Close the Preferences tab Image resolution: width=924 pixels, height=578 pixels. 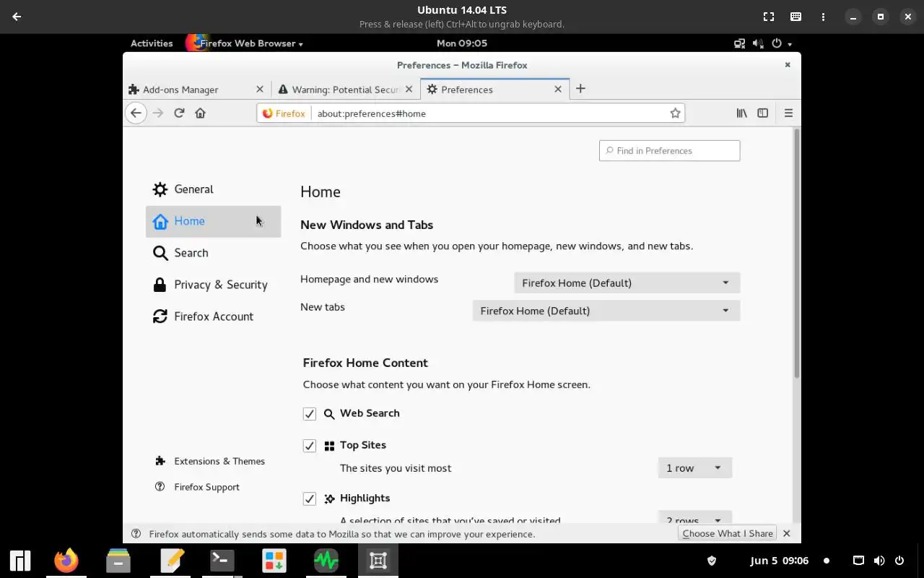[557, 90]
